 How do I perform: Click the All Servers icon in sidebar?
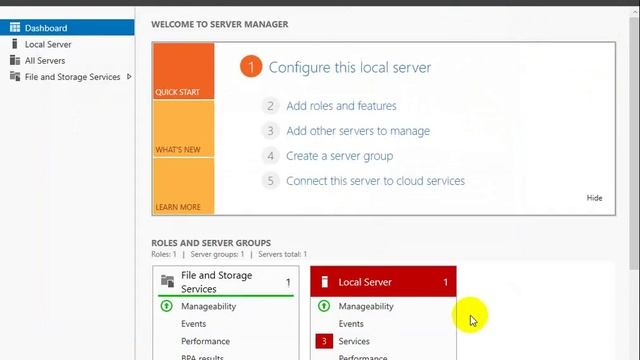coord(15,60)
